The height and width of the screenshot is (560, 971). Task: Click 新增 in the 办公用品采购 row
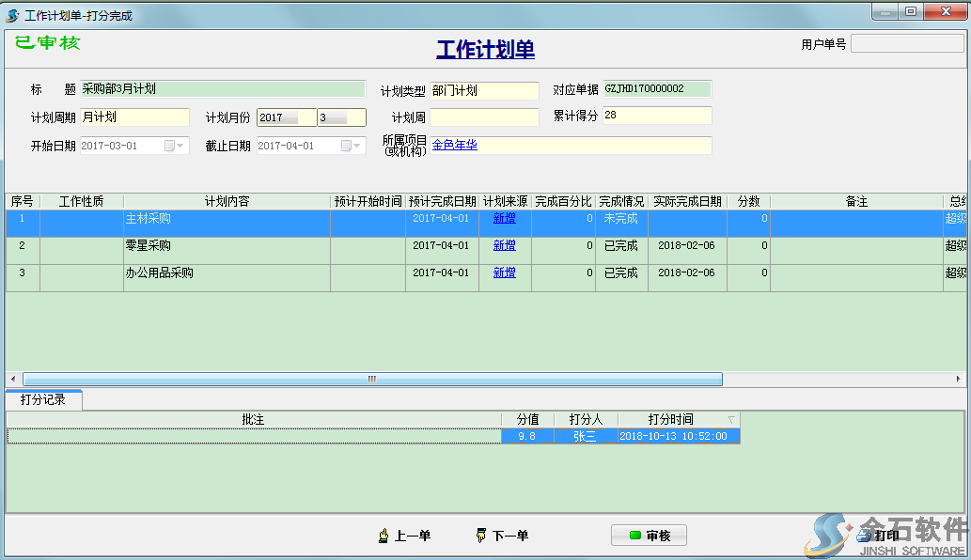coord(506,272)
